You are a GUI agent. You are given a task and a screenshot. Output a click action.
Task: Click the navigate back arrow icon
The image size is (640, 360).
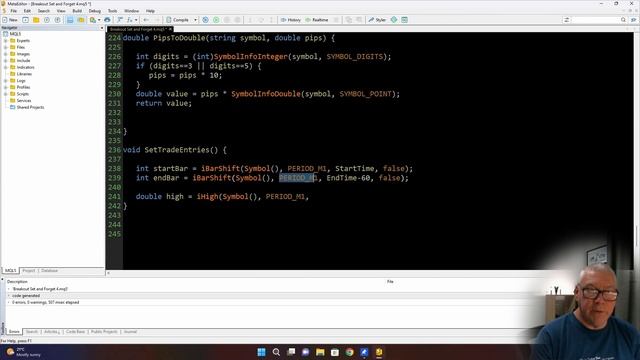(146, 20)
